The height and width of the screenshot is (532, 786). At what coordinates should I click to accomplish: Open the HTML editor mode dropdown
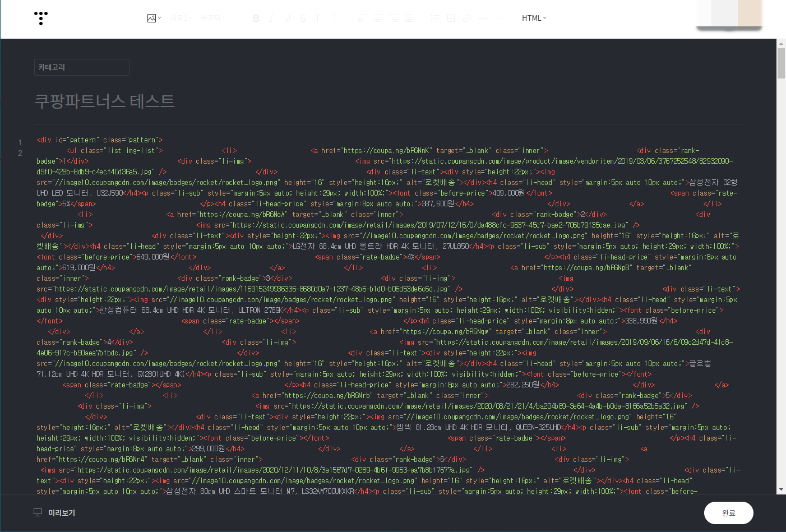point(534,18)
